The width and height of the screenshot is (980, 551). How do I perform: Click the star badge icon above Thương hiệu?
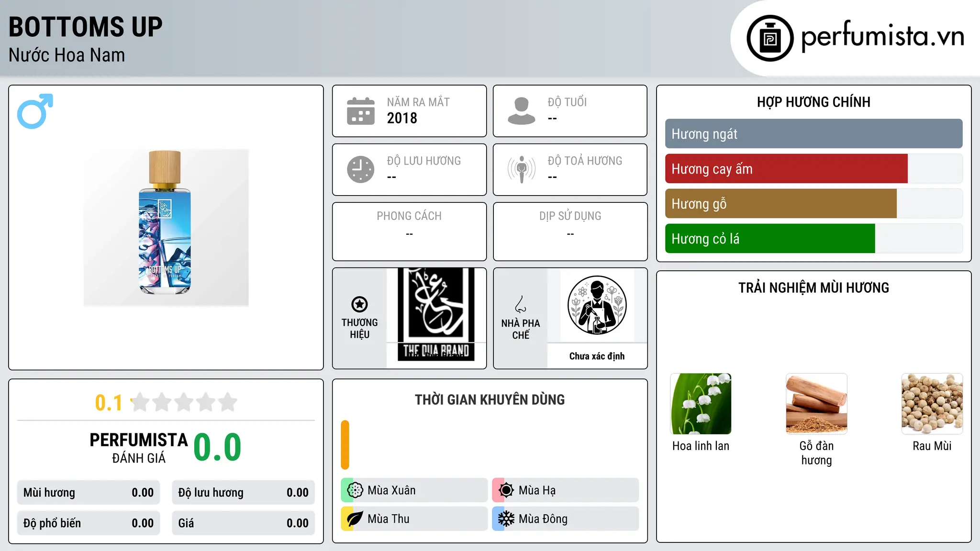(359, 304)
